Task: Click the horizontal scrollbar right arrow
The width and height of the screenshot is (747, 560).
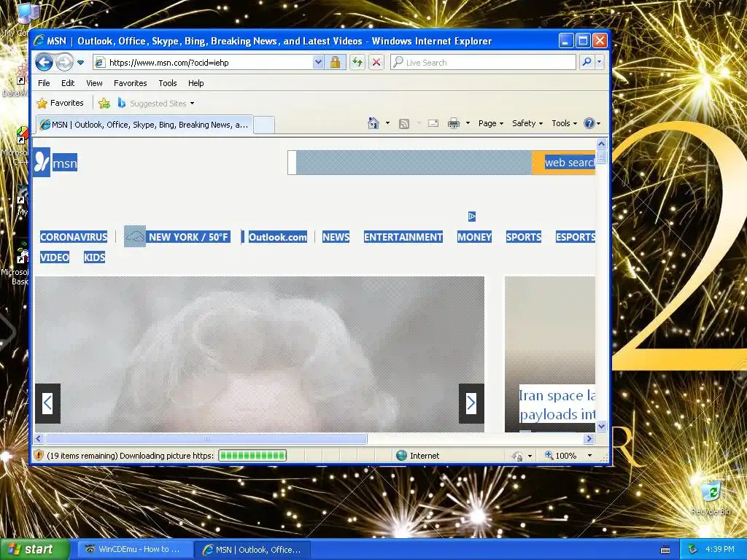Action: pos(589,438)
